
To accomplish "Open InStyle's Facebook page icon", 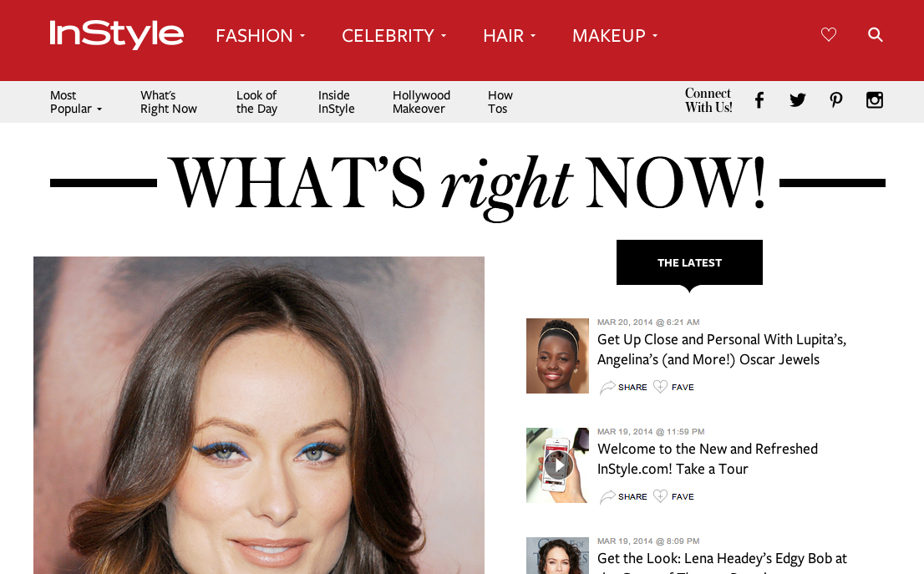I will pyautogui.click(x=759, y=100).
